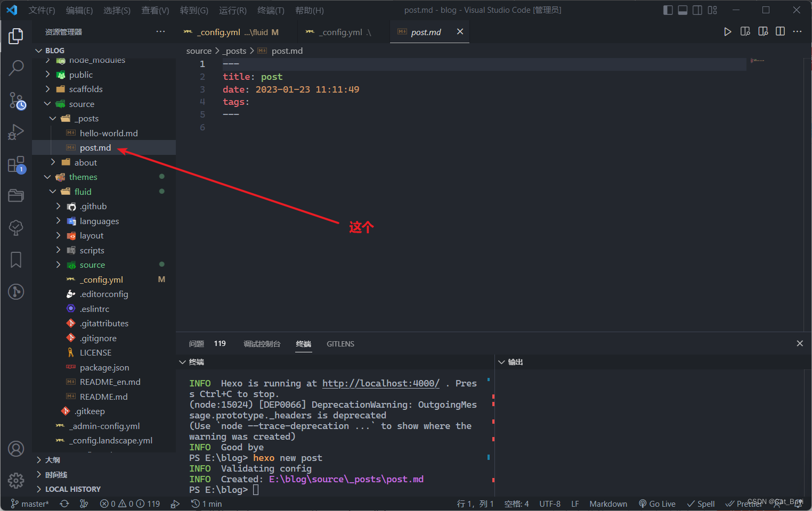
Task: Open the Accounts menu icon
Action: [16, 449]
